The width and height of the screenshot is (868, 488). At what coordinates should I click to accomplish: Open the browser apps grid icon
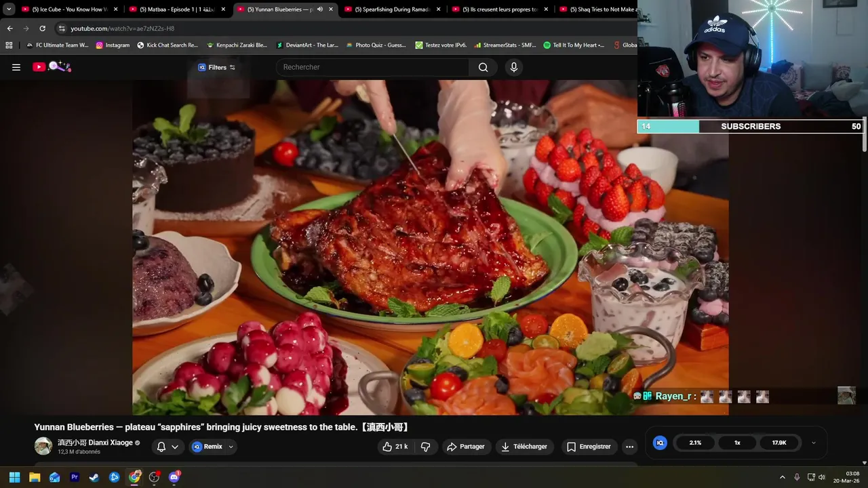9,45
